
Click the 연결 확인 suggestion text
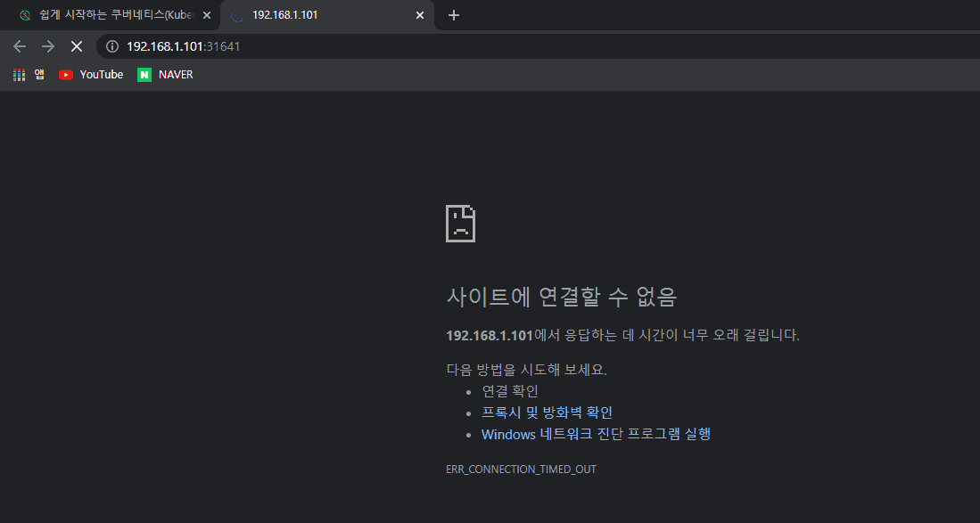[x=510, y=391]
